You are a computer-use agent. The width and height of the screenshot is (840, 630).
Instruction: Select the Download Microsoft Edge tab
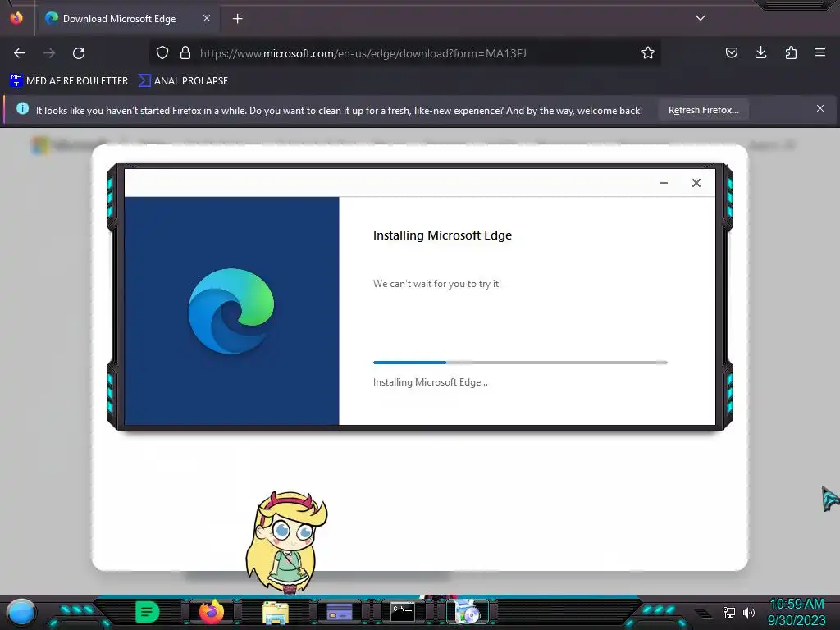click(x=127, y=19)
